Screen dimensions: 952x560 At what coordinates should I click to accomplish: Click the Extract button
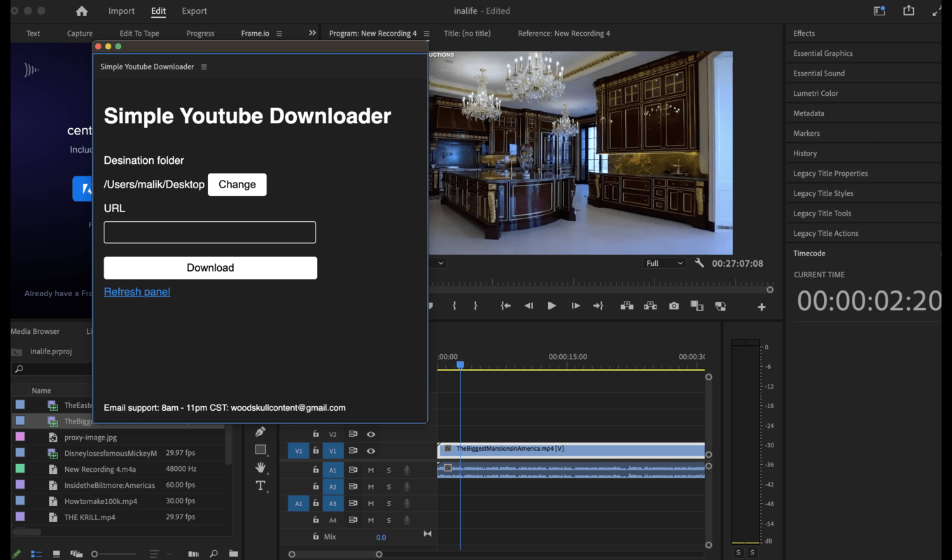click(x=650, y=306)
